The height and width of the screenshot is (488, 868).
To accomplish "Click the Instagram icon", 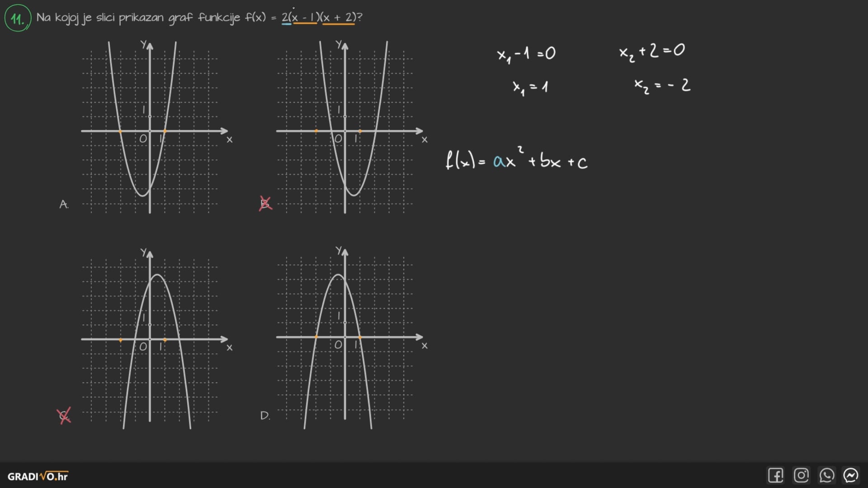I will pyautogui.click(x=801, y=475).
